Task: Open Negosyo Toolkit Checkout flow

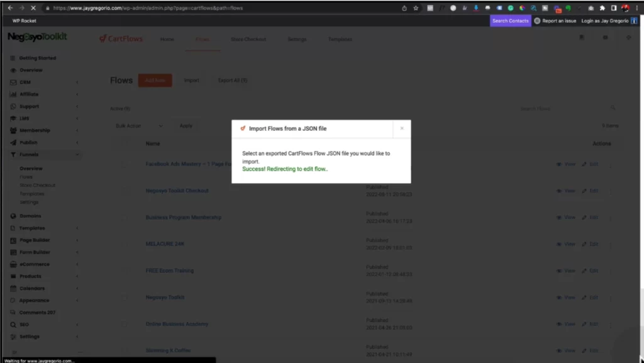Action: 177,191
